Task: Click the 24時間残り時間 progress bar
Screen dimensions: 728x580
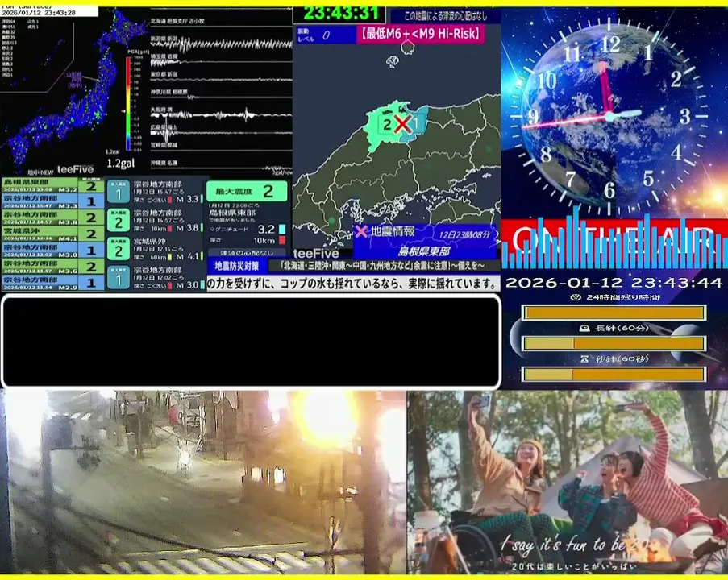Action: click(614, 313)
